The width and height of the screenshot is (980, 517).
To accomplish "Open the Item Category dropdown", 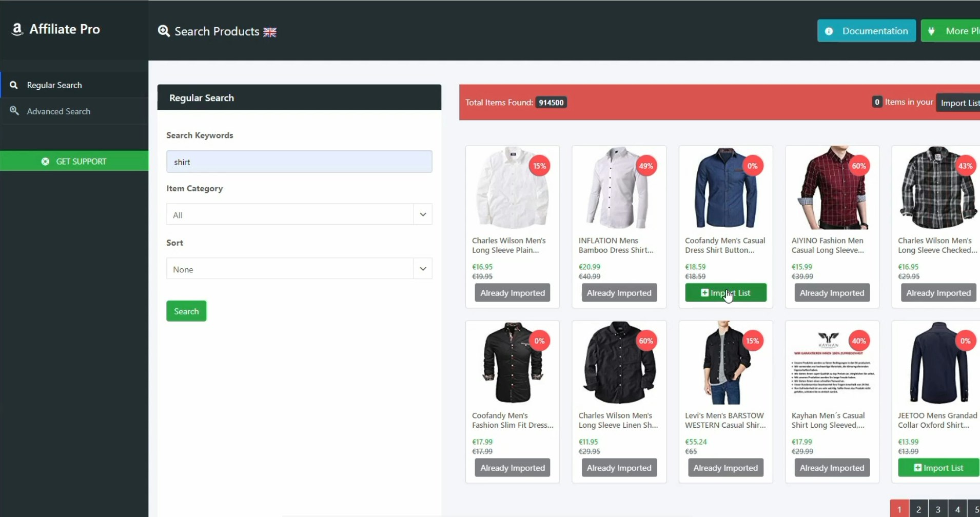I will click(299, 214).
